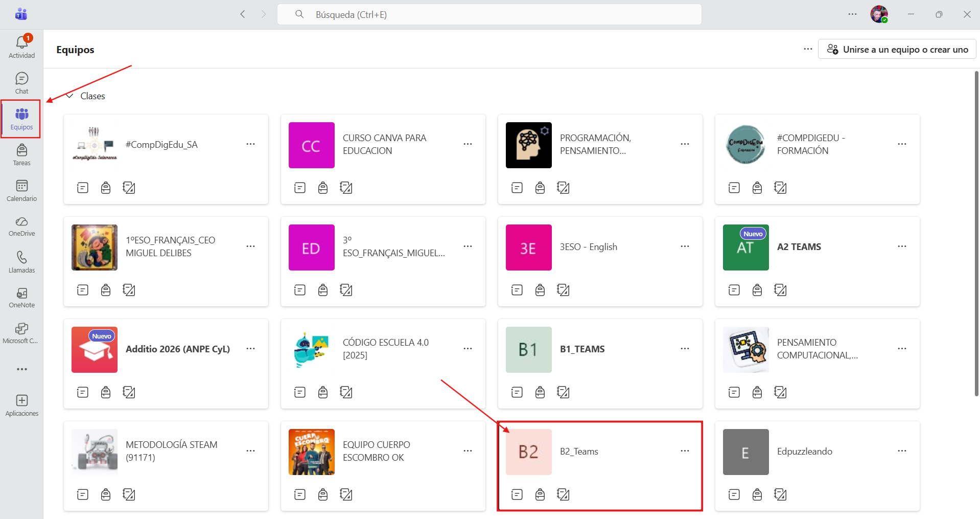This screenshot has width=980, height=519.
Task: Open the profile avatar menu
Action: click(879, 14)
